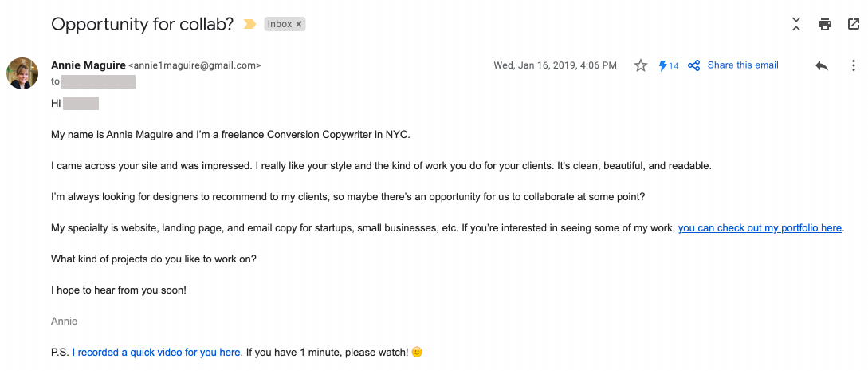Screen dimensions: 868x371
Task: Remove the Inbox label with its x
Action: point(298,24)
